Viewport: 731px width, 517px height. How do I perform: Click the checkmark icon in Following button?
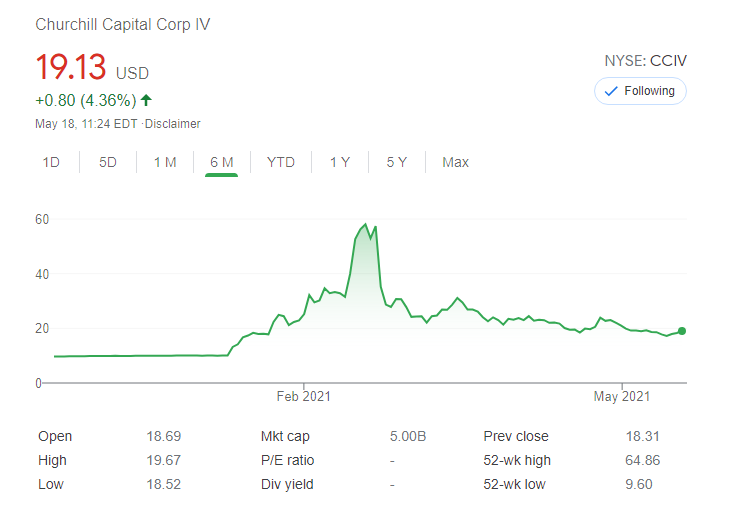611,91
